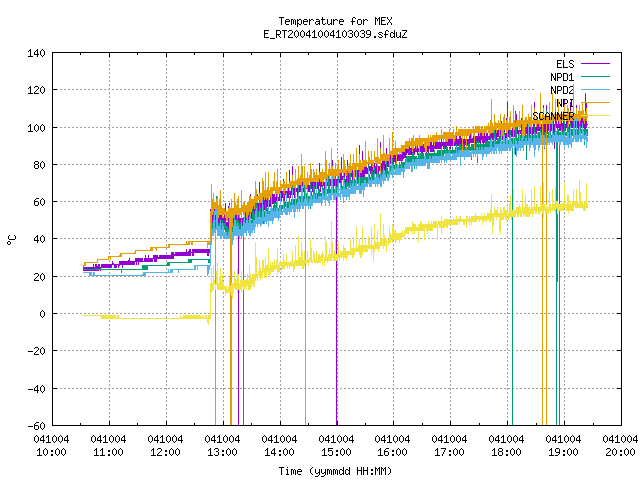Click the y-axis label 20
Screen dimensions: 640x480
pyautogui.click(x=39, y=277)
